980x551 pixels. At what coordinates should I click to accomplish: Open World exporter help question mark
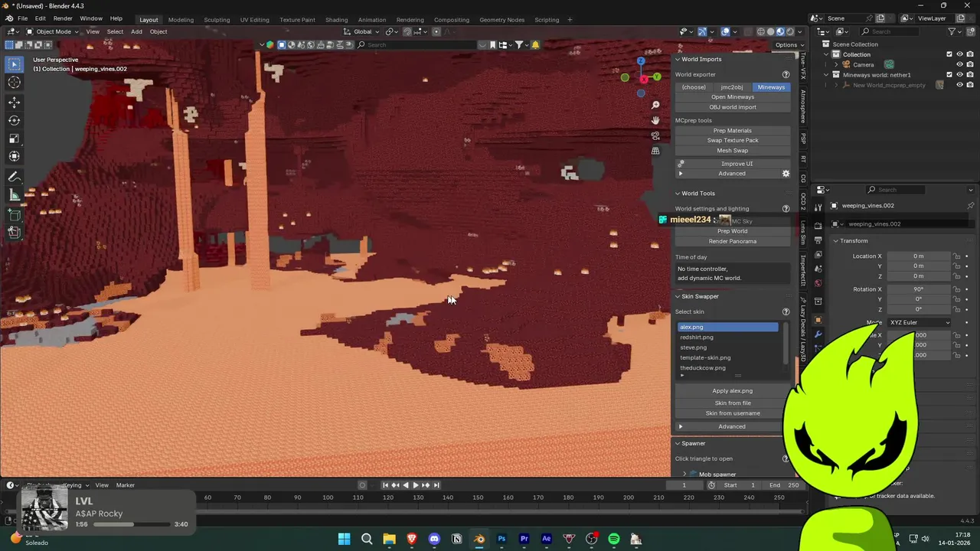click(786, 74)
